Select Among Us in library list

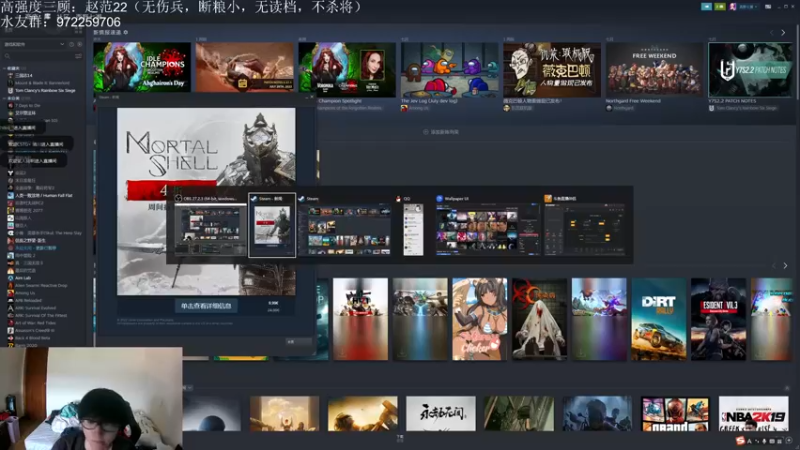pos(21,293)
